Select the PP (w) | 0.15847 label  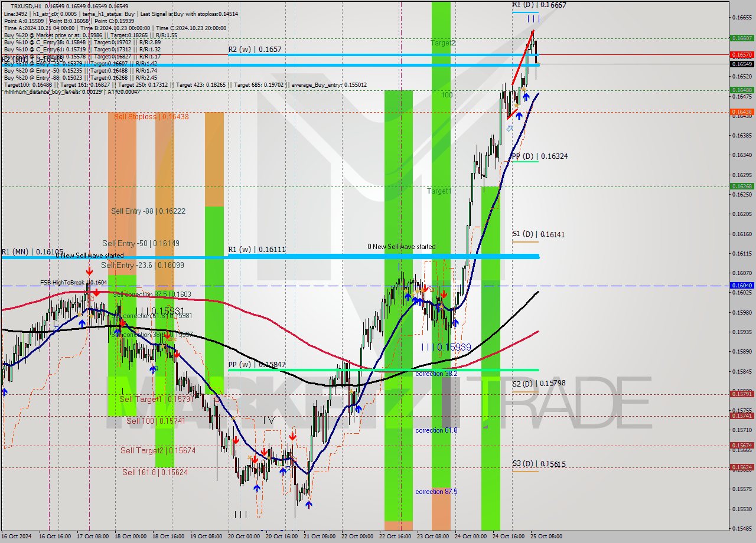257,365
